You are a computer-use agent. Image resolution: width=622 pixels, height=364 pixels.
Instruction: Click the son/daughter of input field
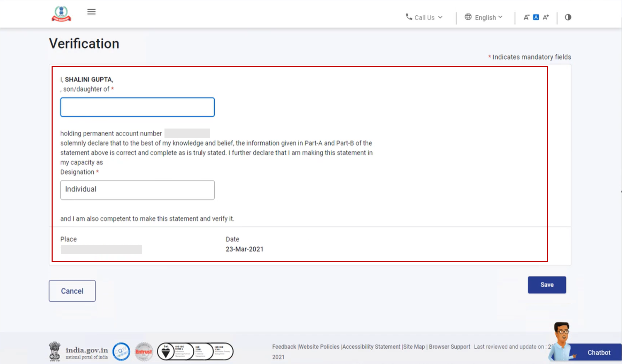(137, 107)
